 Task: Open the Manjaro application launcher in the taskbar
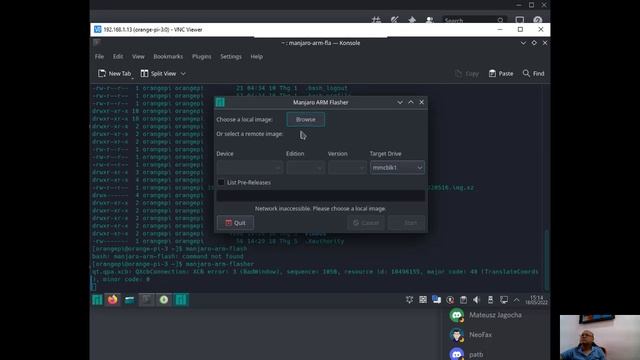pyautogui.click(x=97, y=300)
